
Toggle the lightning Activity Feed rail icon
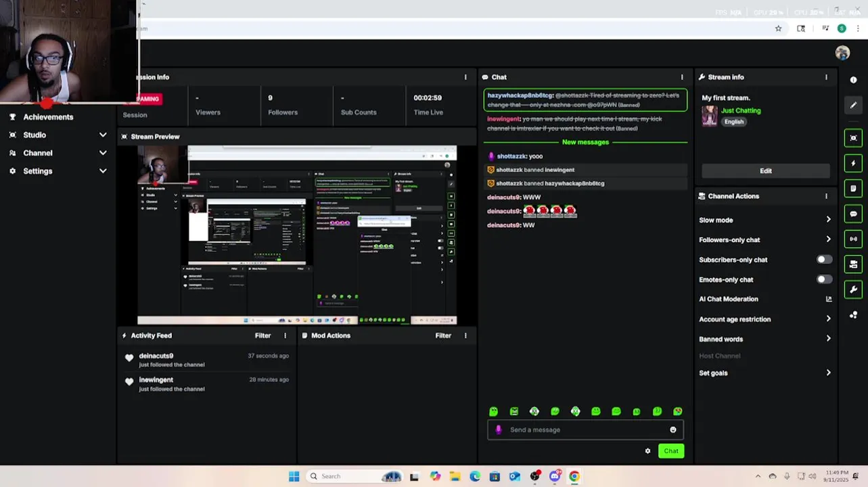[853, 163]
